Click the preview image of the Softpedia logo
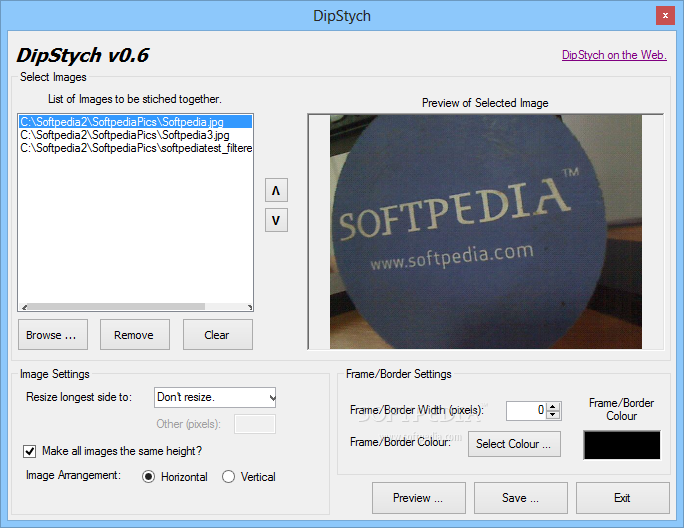684x528 pixels. pos(486,232)
